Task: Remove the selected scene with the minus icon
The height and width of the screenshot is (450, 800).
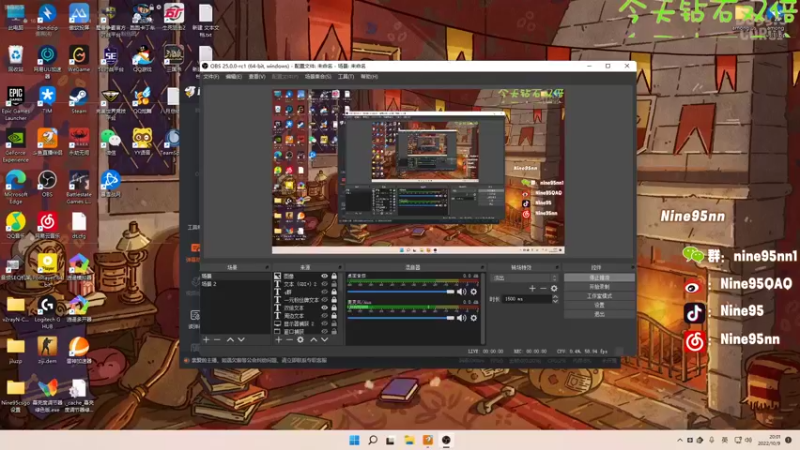Action: click(x=217, y=339)
